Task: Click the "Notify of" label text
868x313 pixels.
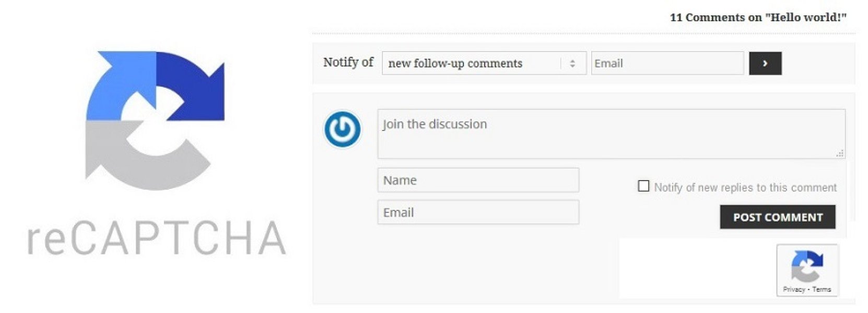Action: click(x=348, y=62)
